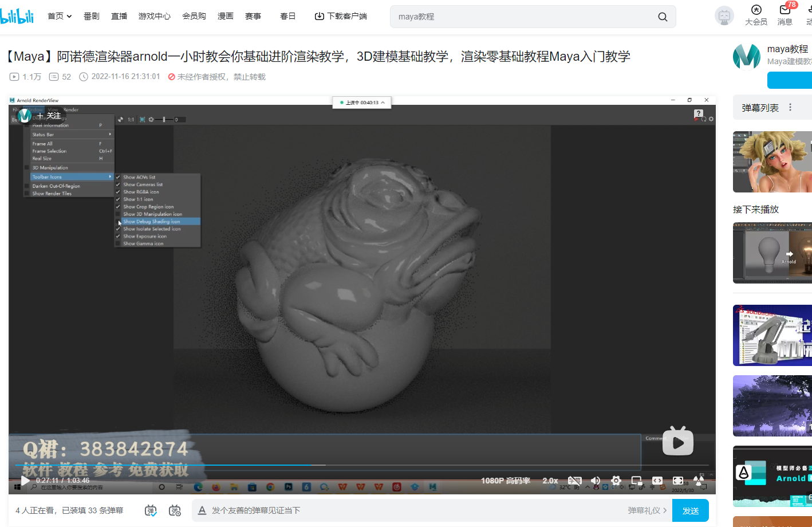
Task: Open the 会员购 navigation link
Action: 194,16
